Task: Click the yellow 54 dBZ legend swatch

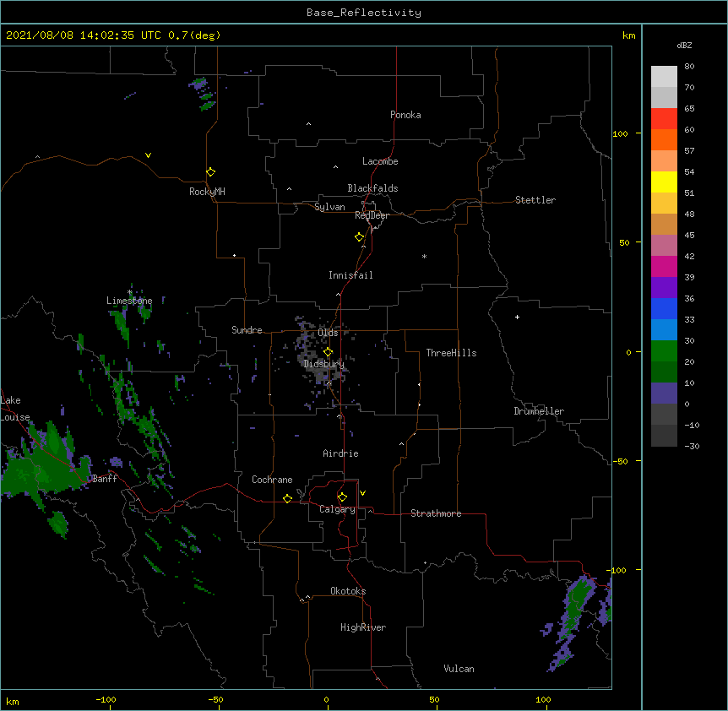Action: click(x=664, y=182)
